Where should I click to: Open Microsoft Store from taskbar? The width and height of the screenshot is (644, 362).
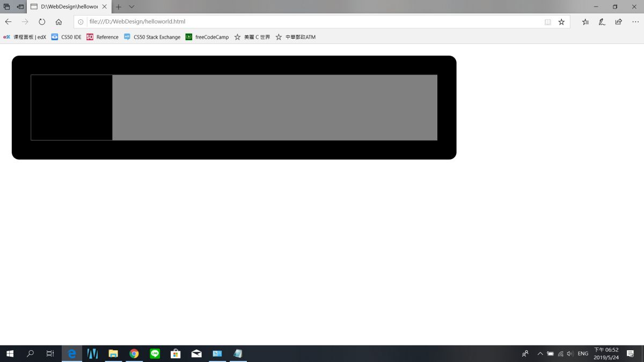[175, 353]
